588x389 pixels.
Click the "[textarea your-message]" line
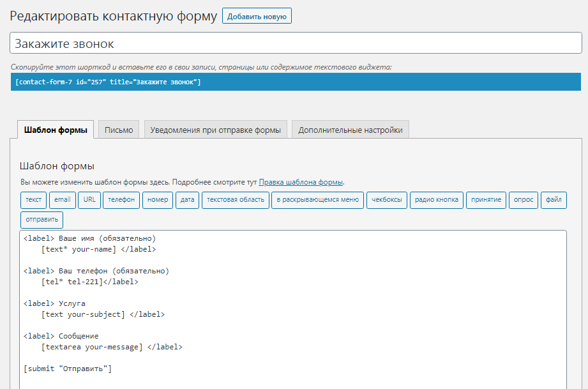pyautogui.click(x=112, y=347)
